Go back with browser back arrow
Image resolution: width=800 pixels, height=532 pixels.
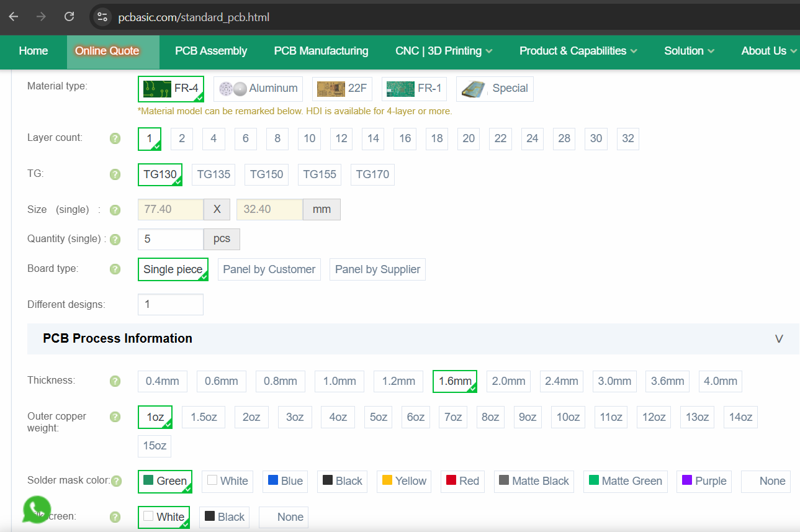14,17
